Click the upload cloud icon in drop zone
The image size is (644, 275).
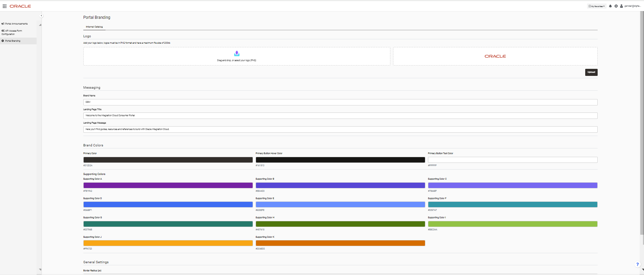tap(237, 53)
